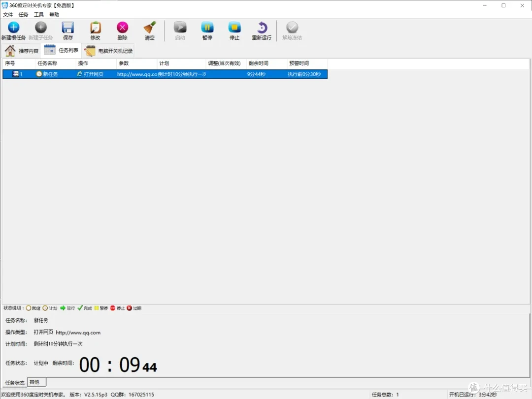The image size is (532, 399).
Task: Switch to the 任务状态 bottom tab
Action: (15, 383)
